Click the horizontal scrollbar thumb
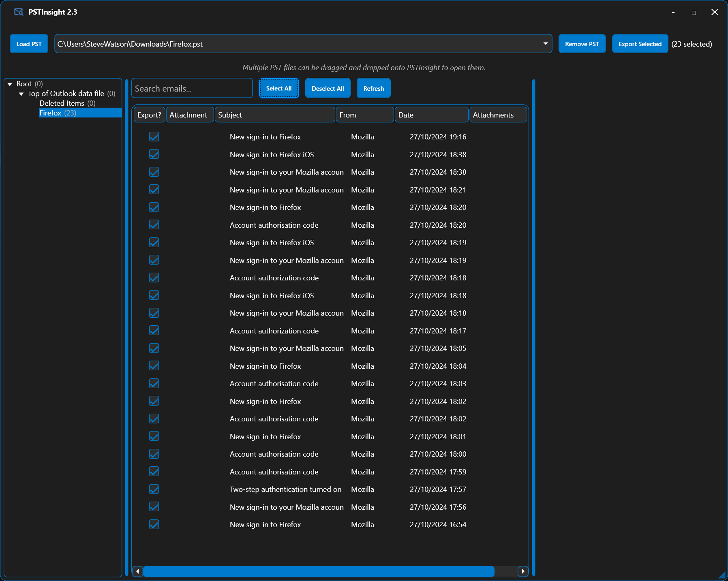 (319, 571)
